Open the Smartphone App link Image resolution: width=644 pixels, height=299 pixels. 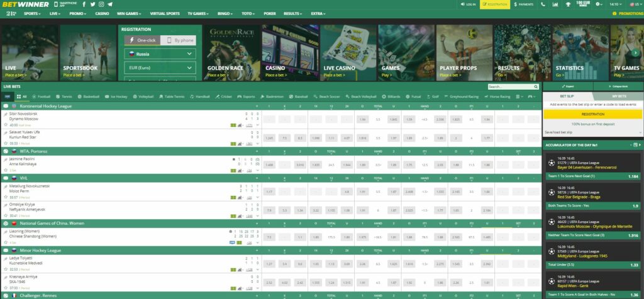65,4
